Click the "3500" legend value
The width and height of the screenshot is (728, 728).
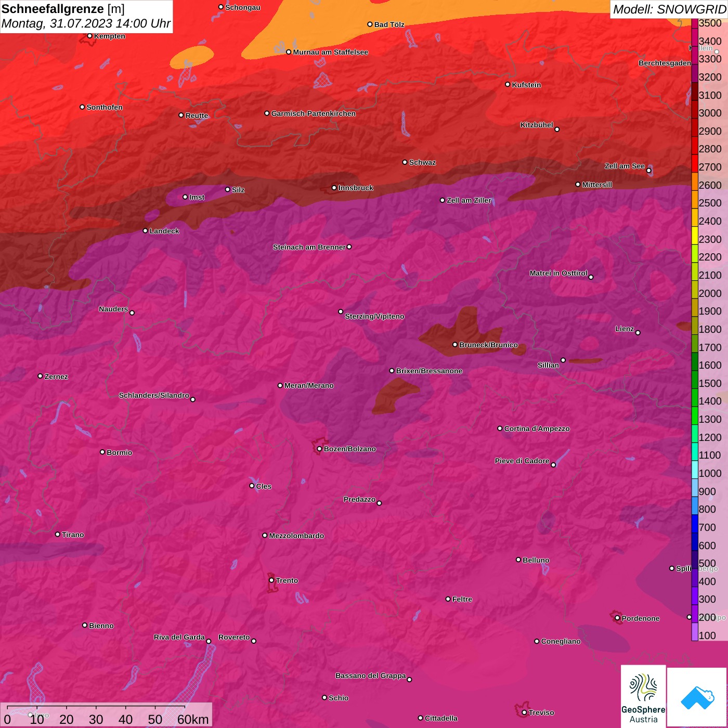click(x=710, y=23)
